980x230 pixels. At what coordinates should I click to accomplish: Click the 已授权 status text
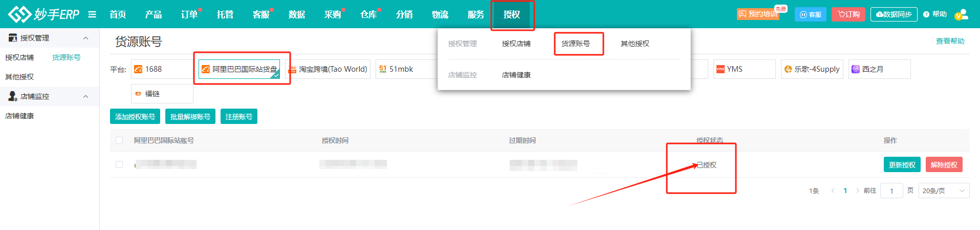(707, 165)
